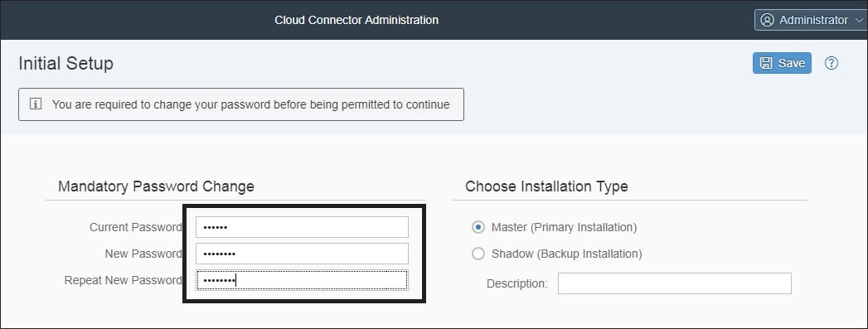Click the Choose Installation Type heading
868x329 pixels.
tap(546, 186)
